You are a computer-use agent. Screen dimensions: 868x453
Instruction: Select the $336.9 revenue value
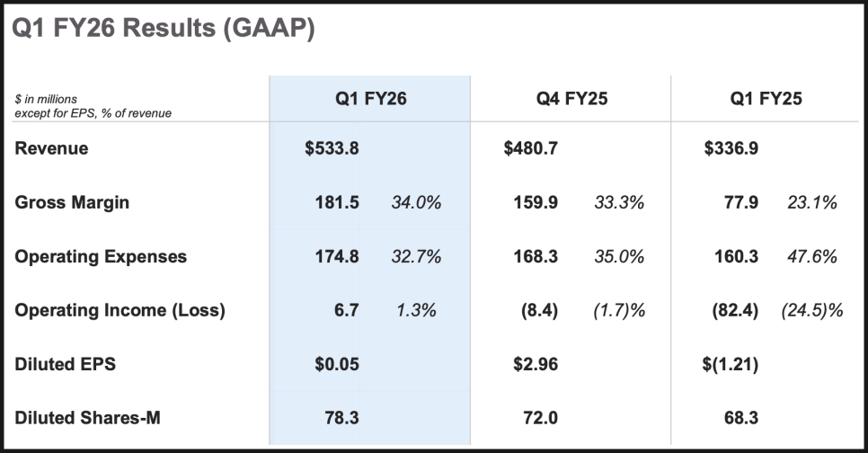731,148
